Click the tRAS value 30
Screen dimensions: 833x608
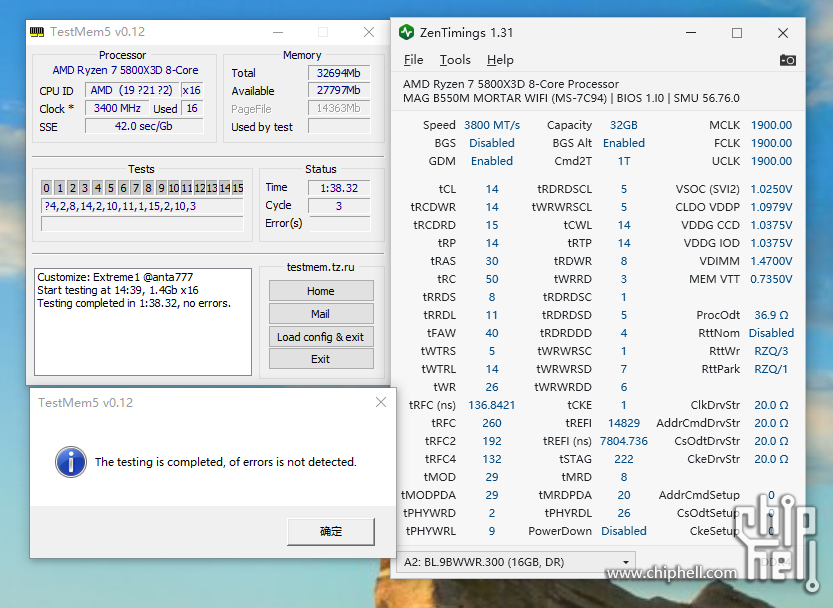[x=492, y=261]
